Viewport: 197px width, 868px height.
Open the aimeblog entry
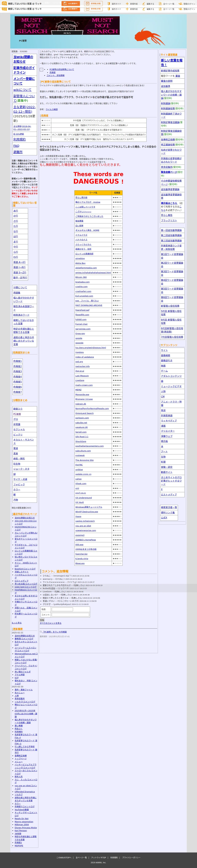(80, 258)
